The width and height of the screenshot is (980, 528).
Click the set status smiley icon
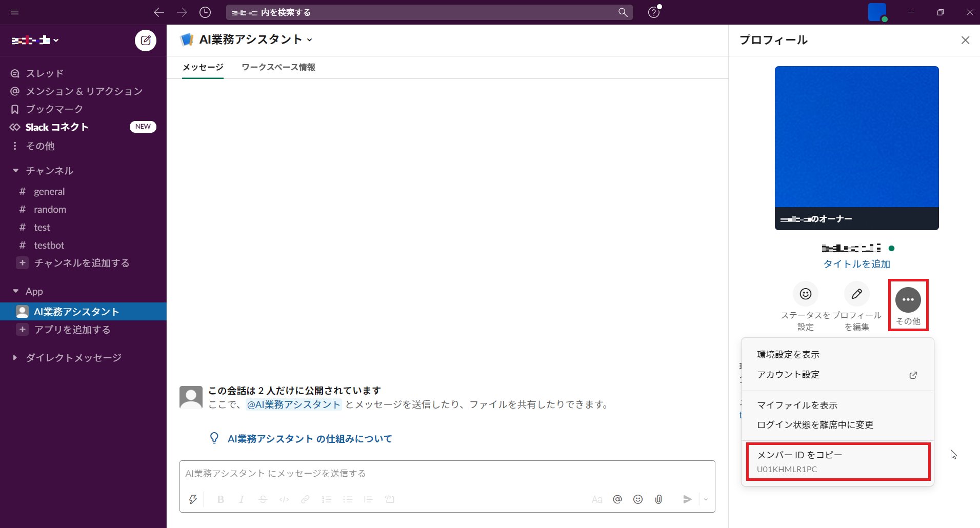(805, 294)
